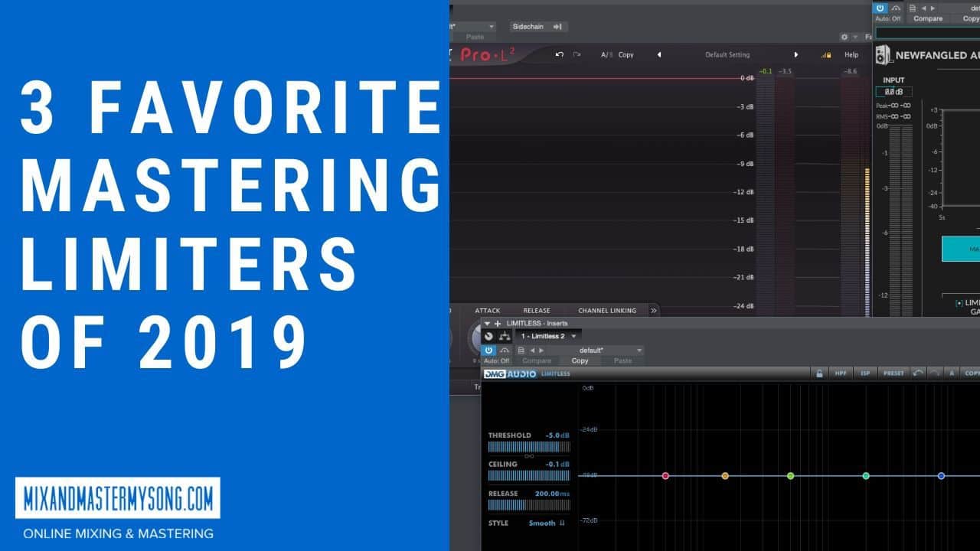Click the lock icon on the Limitless toolbar
980x551 pixels.
click(820, 373)
